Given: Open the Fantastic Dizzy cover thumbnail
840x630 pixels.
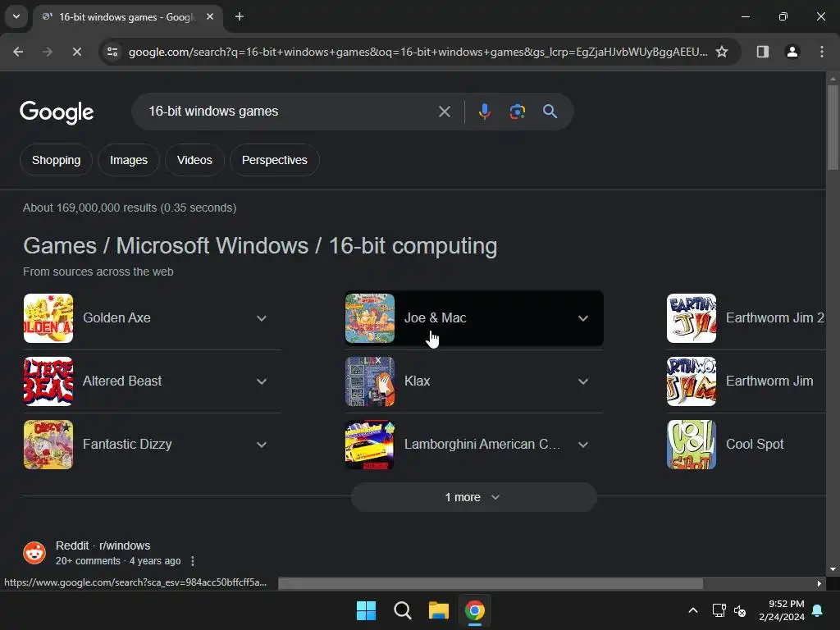Looking at the screenshot, I should [x=48, y=445].
